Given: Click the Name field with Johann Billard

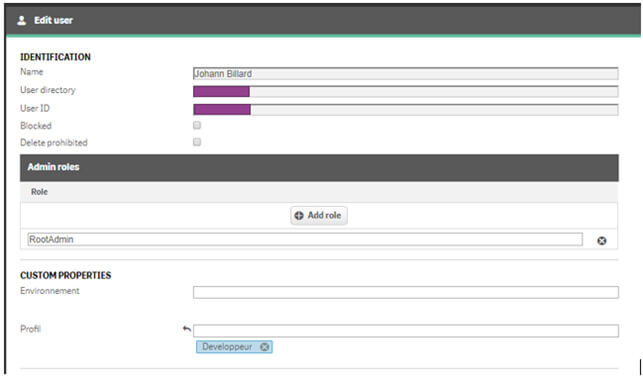Looking at the screenshot, I should click(406, 74).
